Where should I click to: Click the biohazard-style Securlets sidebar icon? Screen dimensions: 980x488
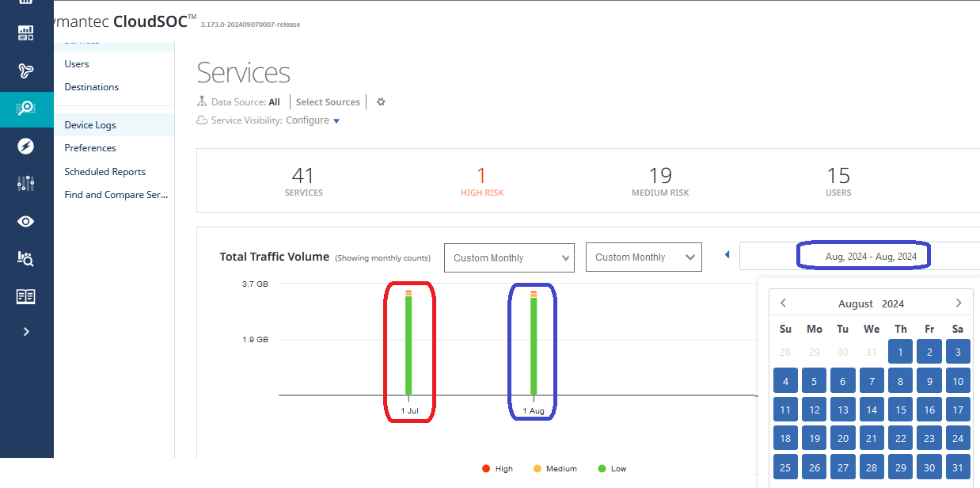[x=26, y=71]
